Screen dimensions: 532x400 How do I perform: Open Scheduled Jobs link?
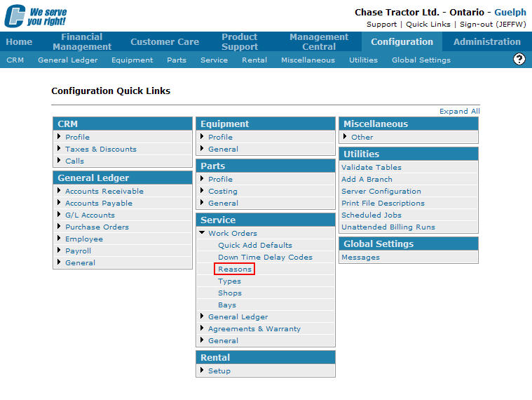click(x=371, y=215)
